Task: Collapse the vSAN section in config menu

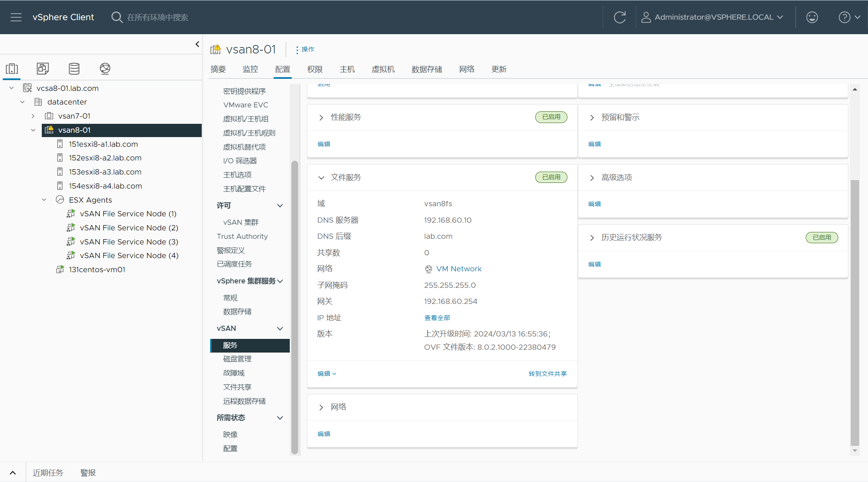Action: tap(280, 328)
